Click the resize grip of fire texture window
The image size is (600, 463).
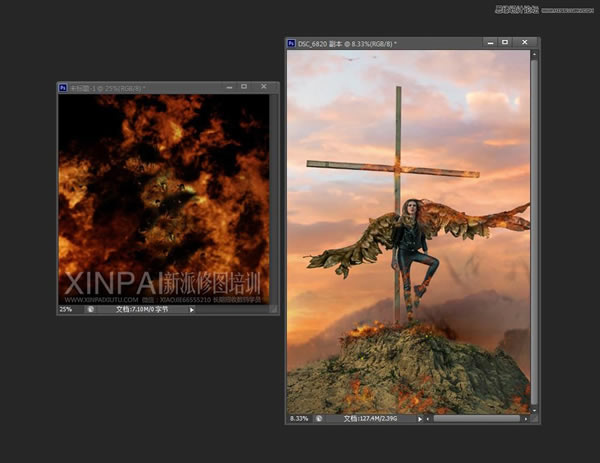point(273,309)
